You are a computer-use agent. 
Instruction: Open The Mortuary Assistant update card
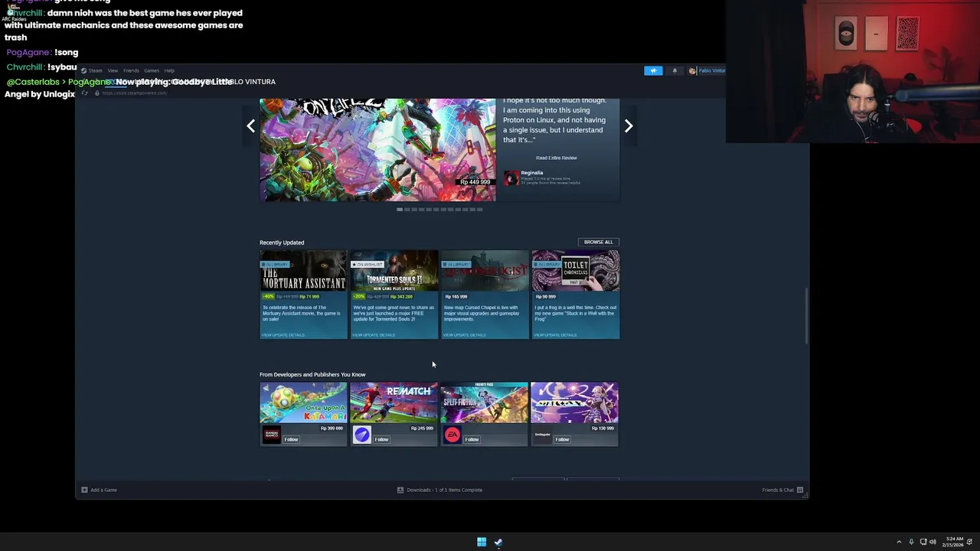pyautogui.click(x=303, y=295)
